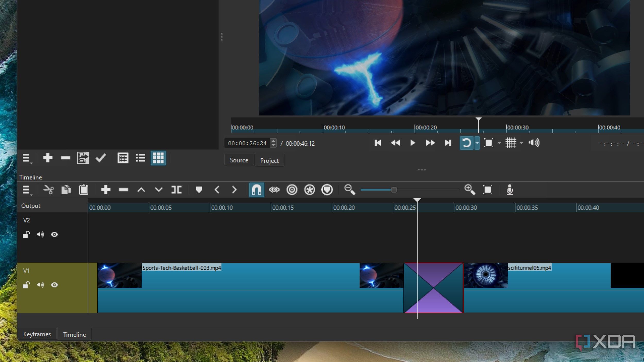Open the timeline hamburger menu
The width and height of the screenshot is (644, 362).
(27, 190)
